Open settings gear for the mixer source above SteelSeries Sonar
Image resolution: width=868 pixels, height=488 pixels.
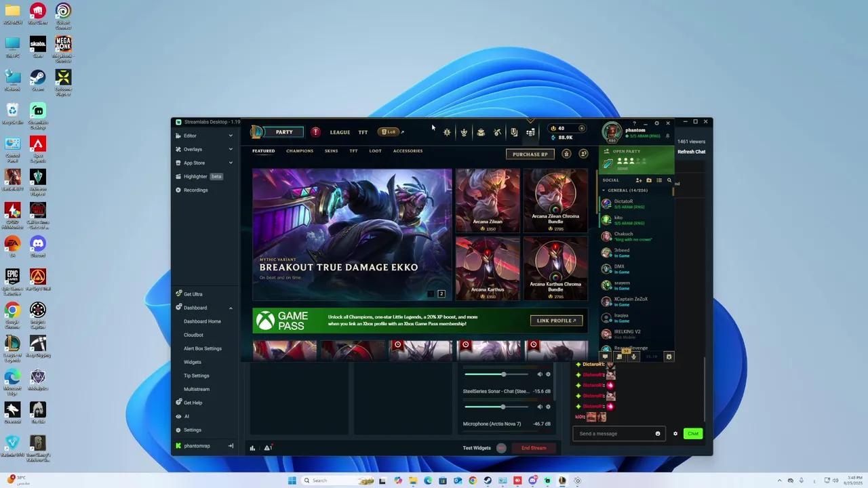(548, 374)
